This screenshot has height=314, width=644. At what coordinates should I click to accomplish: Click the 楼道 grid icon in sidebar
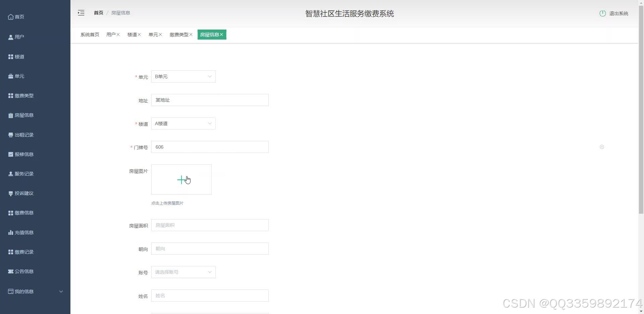(x=11, y=57)
